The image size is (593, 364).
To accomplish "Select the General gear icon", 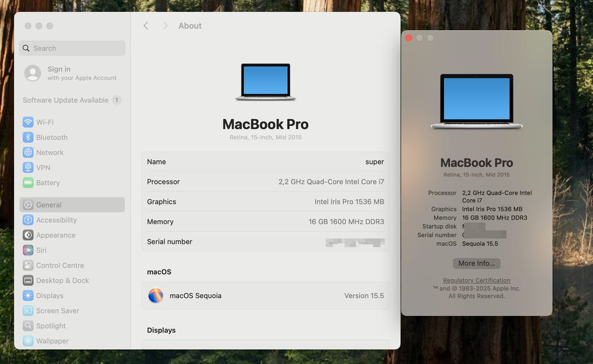I will [x=28, y=205].
